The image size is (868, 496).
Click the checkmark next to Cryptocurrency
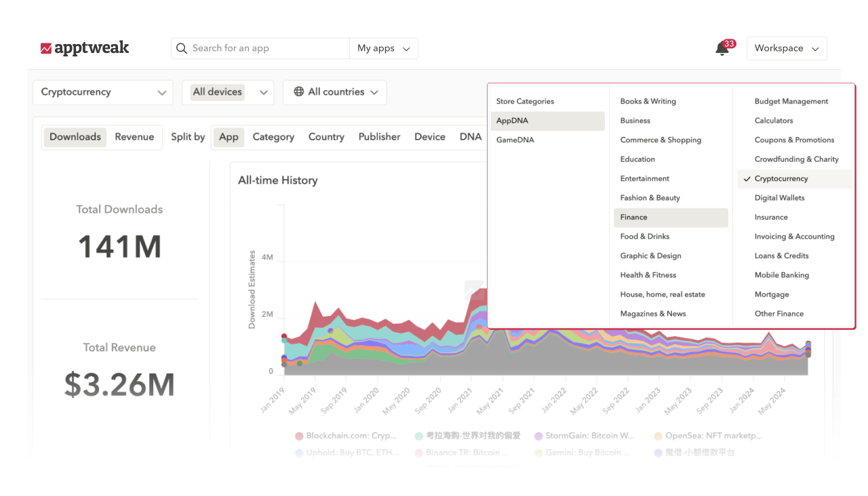(747, 179)
